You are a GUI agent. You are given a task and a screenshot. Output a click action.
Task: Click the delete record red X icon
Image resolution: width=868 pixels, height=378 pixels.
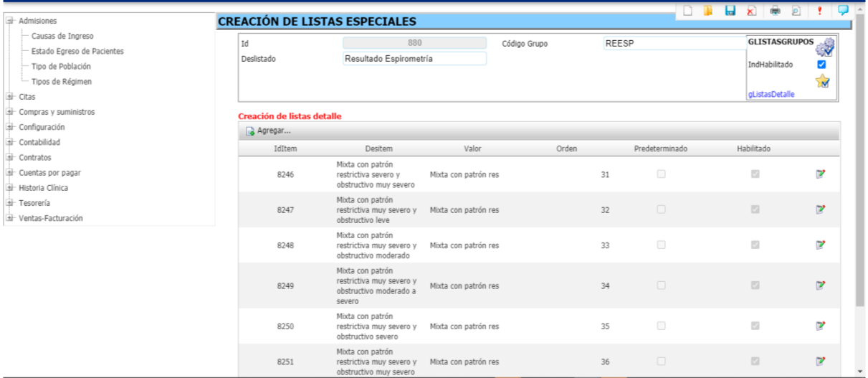coord(751,10)
